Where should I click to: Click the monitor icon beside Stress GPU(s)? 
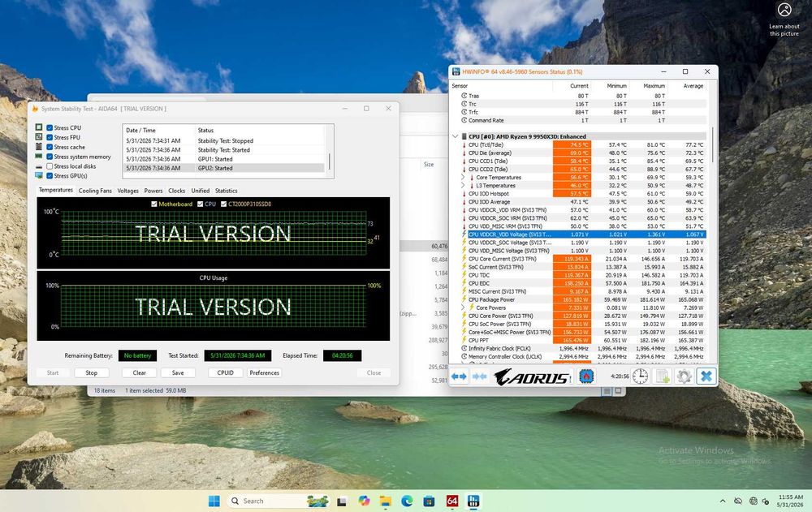(39, 175)
